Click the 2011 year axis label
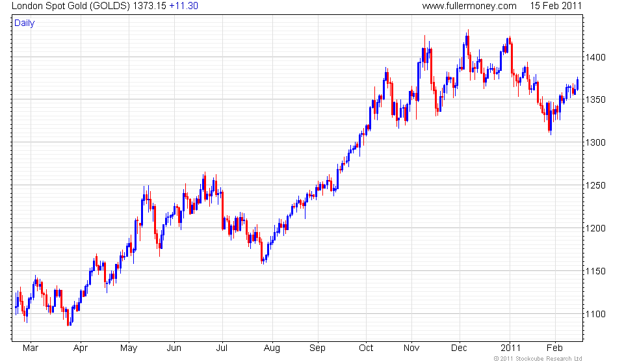Screen dimensions: 637x364 coord(510,348)
